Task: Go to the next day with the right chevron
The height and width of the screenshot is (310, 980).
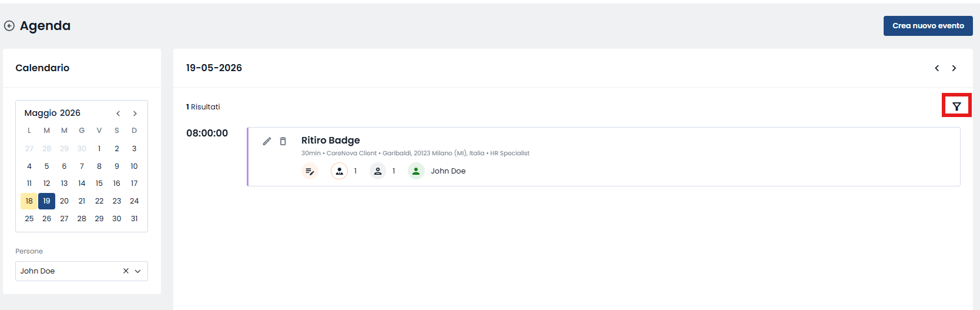Action: coord(954,68)
